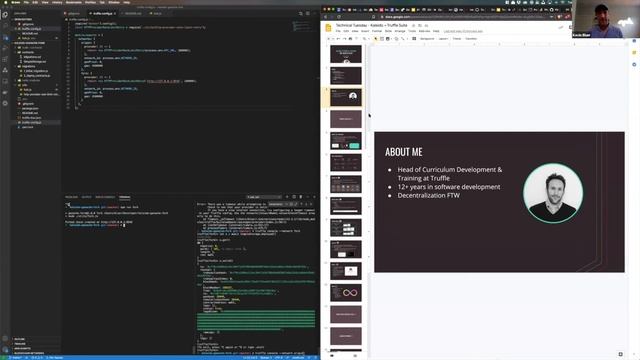Click redo in Slides toolbar
The height and width of the screenshot is (360, 640).
(344, 39)
